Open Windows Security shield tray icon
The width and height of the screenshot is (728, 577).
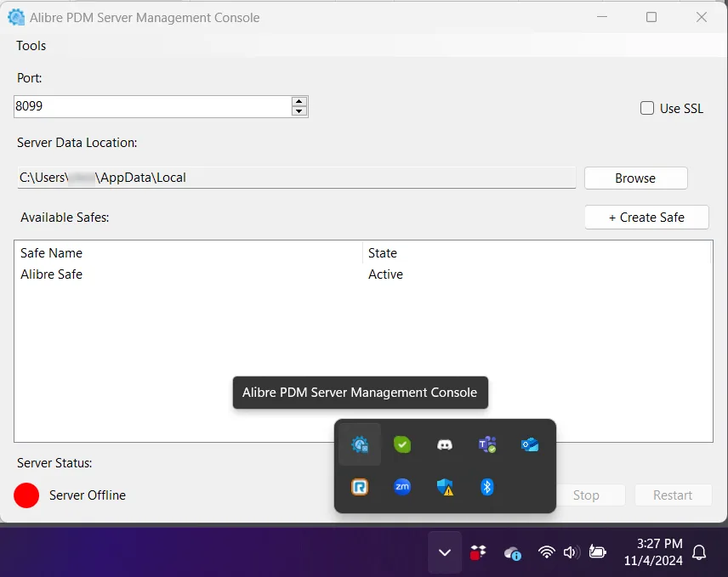pyautogui.click(x=445, y=487)
